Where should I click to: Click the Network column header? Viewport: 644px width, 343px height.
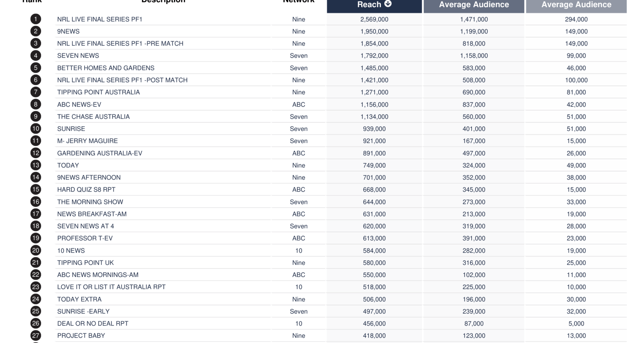pos(299,1)
